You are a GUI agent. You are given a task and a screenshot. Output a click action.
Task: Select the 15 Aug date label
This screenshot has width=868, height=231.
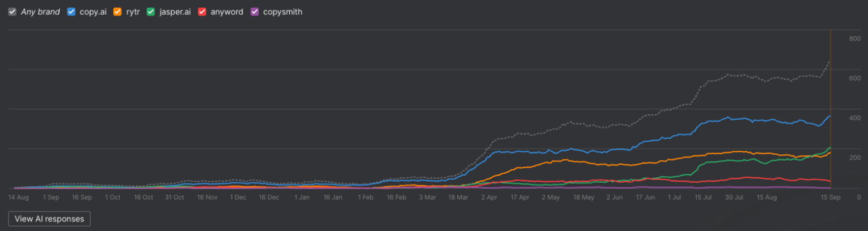[767, 197]
